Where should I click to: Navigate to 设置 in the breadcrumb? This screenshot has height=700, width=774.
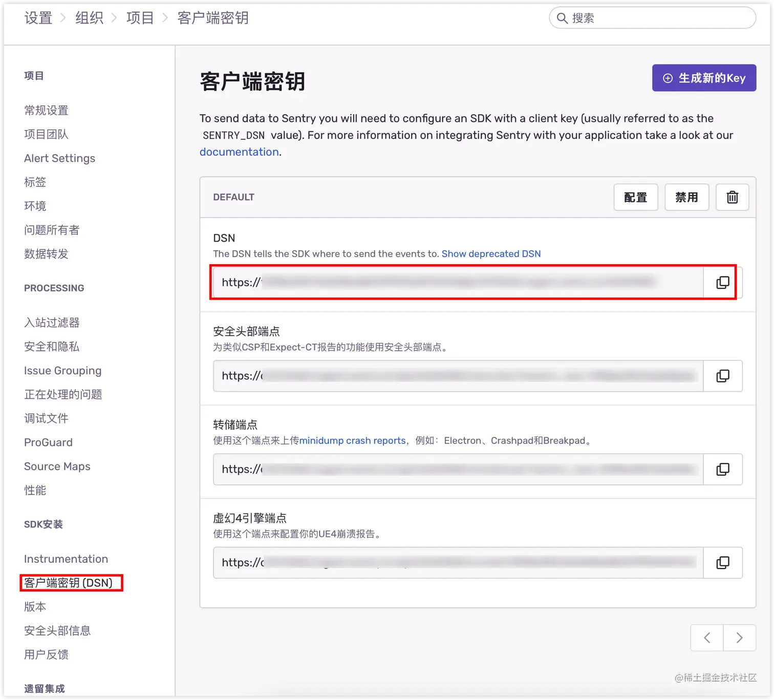[38, 17]
